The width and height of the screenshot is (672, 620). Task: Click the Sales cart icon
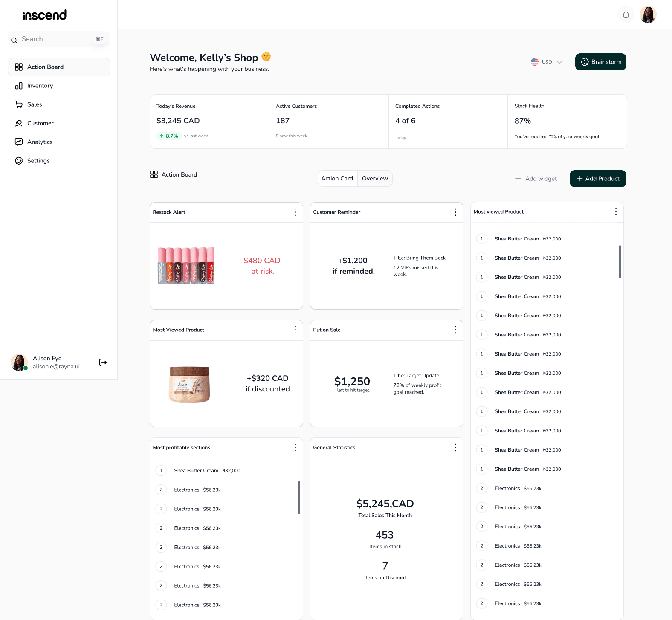tap(19, 104)
